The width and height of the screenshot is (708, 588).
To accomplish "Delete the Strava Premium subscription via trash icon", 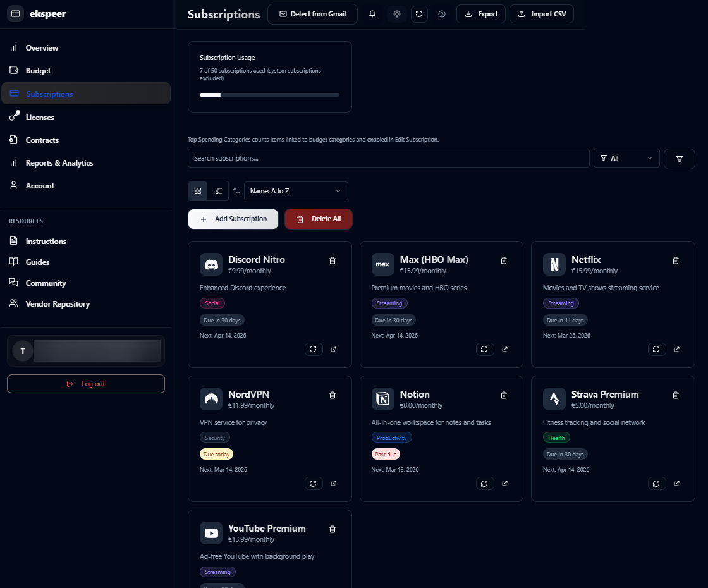I will (676, 395).
